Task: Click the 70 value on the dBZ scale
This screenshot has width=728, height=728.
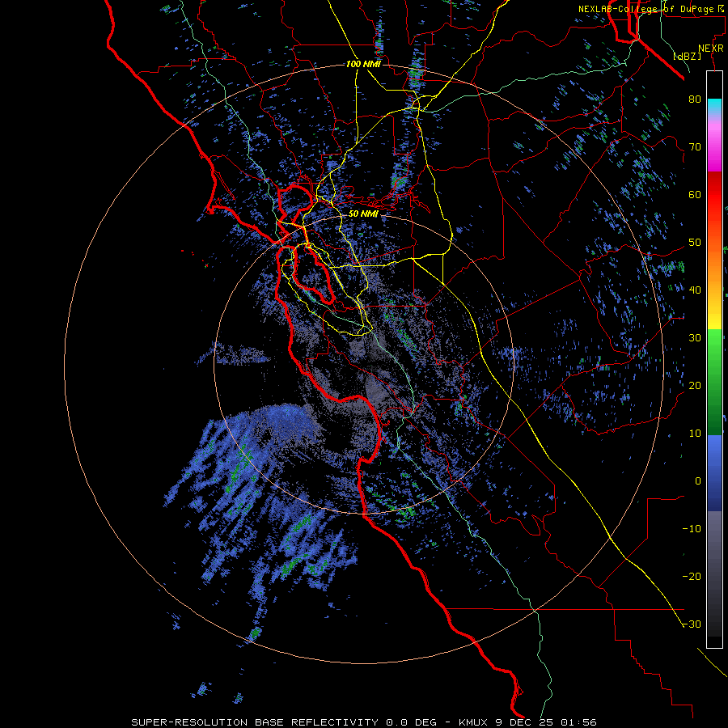Action: click(695, 147)
